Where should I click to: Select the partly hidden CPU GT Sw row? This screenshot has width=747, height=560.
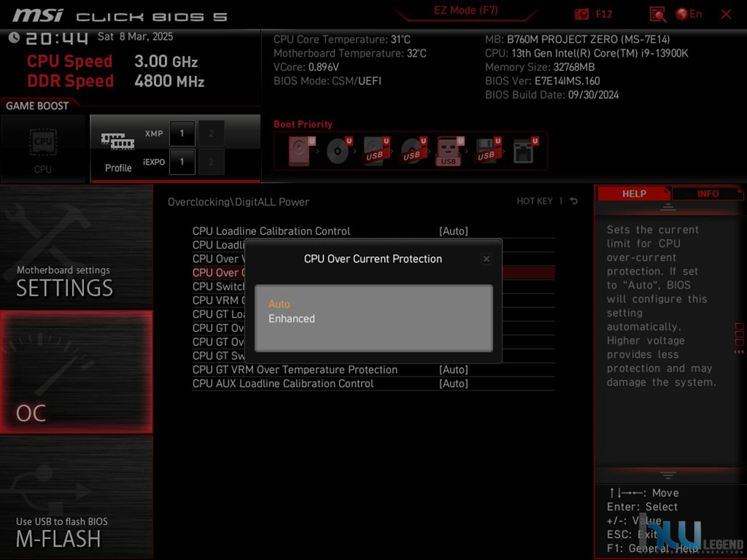pyautogui.click(x=219, y=355)
